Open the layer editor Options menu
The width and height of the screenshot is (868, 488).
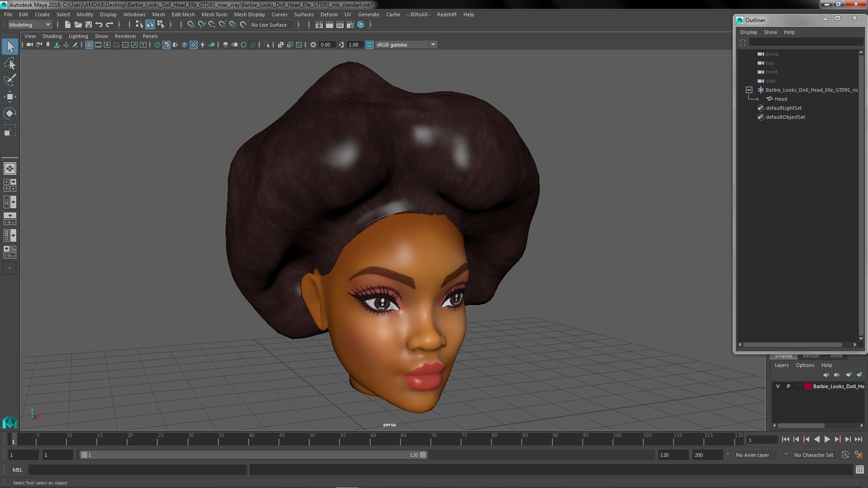(x=805, y=365)
